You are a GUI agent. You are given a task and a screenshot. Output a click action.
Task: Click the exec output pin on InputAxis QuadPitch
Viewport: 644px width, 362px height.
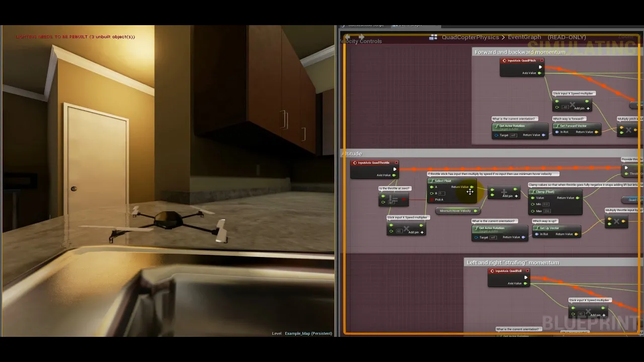[540, 67]
